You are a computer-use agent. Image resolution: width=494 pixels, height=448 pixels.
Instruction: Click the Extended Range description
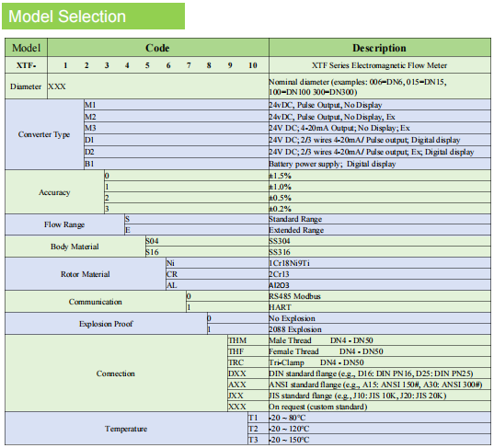pos(296,230)
